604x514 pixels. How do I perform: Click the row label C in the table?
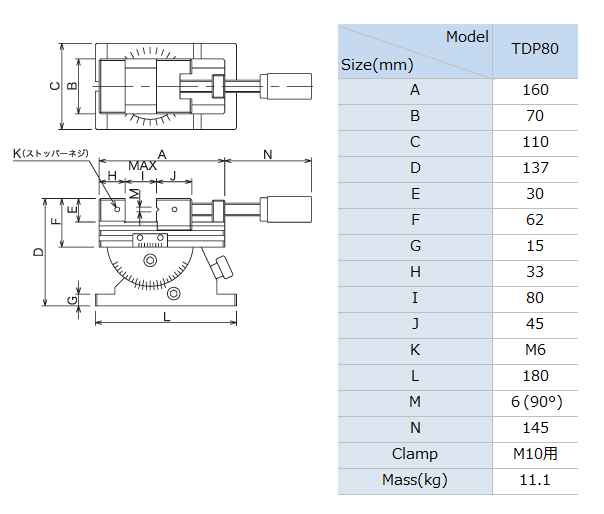(415, 142)
